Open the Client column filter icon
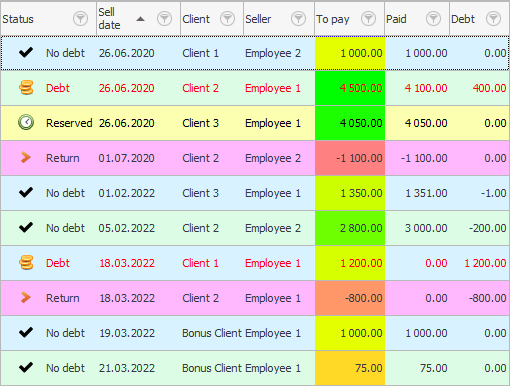The height and width of the screenshot is (386, 510). coord(227,19)
